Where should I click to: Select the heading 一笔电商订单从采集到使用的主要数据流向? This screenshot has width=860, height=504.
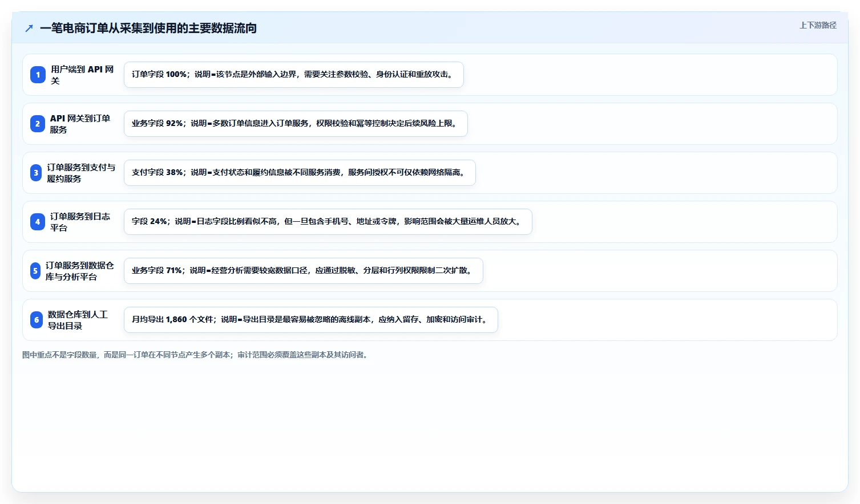click(148, 28)
